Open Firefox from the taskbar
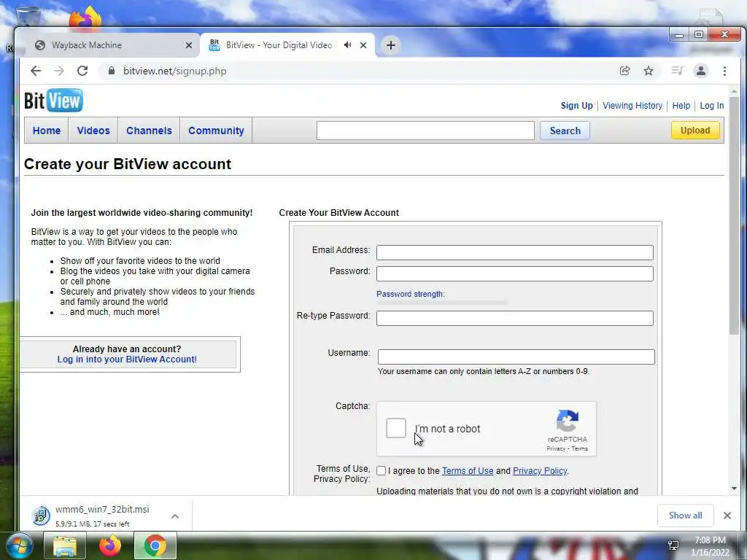This screenshot has width=747, height=560. coord(110,546)
